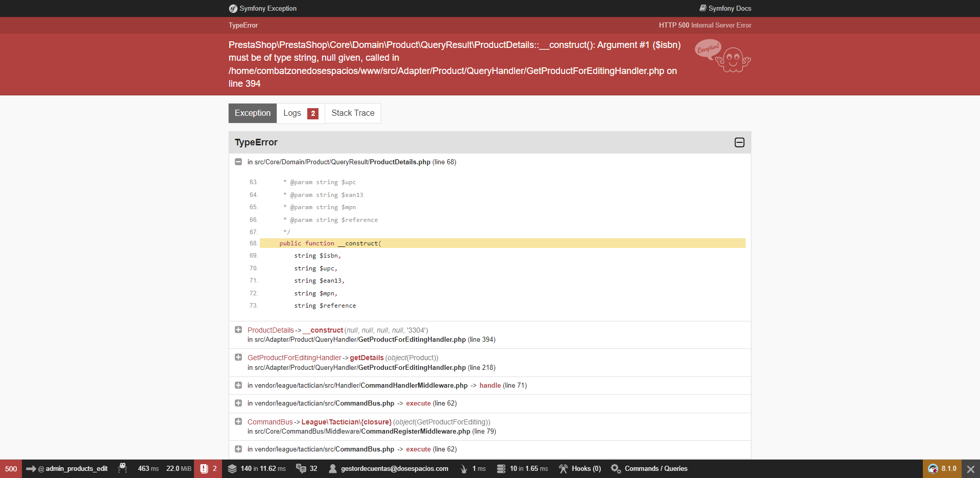Expand the CommandBus League\Tactician closure trace
Screen dimensions: 980x478
click(238, 422)
